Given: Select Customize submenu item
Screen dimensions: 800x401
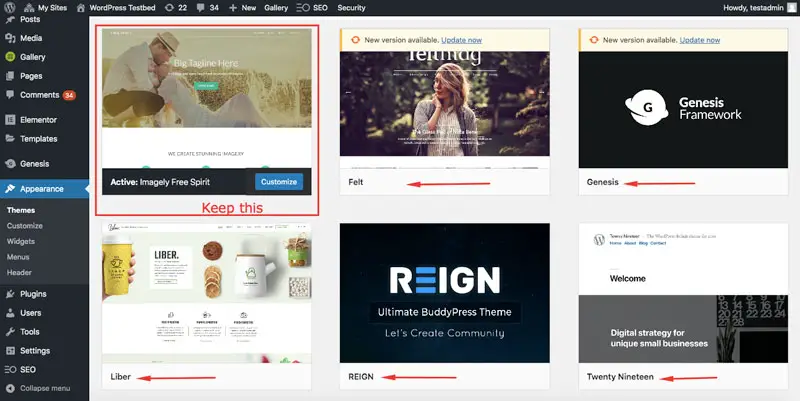Looking at the screenshot, I should [24, 225].
